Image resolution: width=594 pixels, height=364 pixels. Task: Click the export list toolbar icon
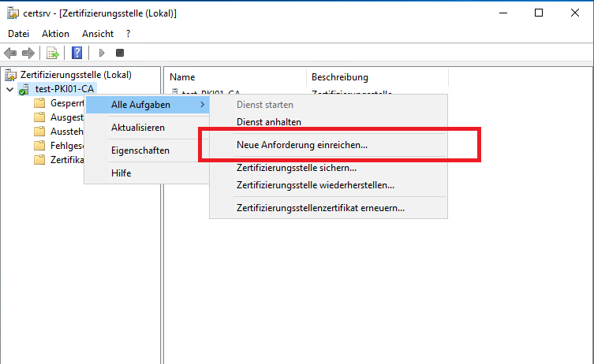click(52, 53)
